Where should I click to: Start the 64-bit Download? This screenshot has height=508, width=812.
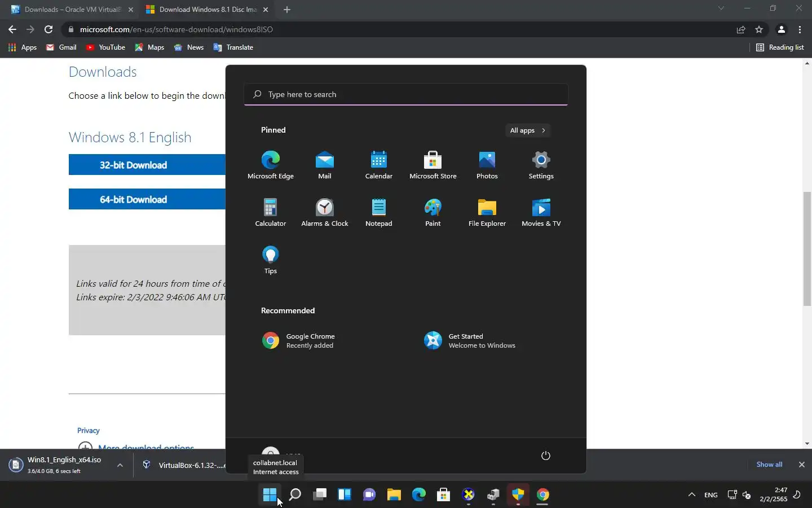click(147, 199)
